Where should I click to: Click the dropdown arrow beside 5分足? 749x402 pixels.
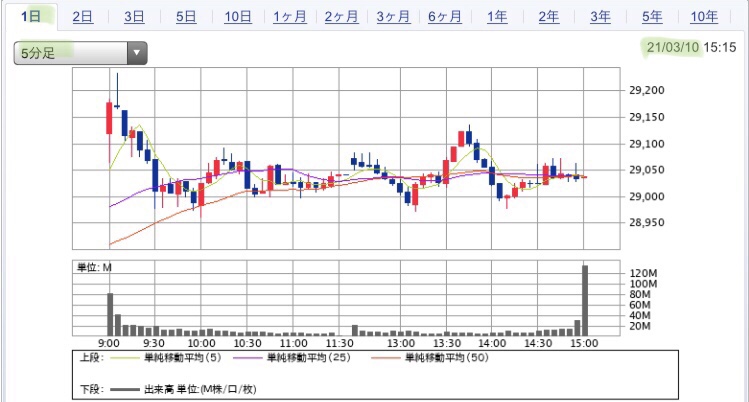click(x=137, y=53)
